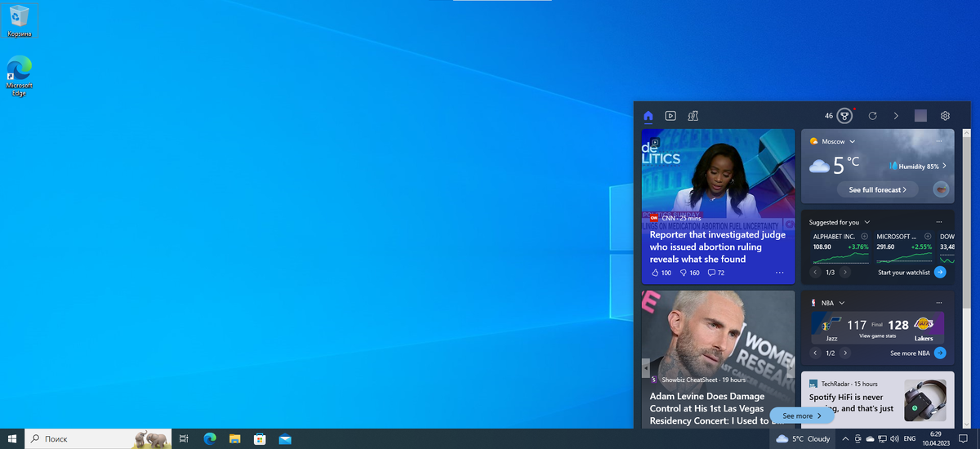Open the Spotify HiFi TechRadar article

pos(851,402)
